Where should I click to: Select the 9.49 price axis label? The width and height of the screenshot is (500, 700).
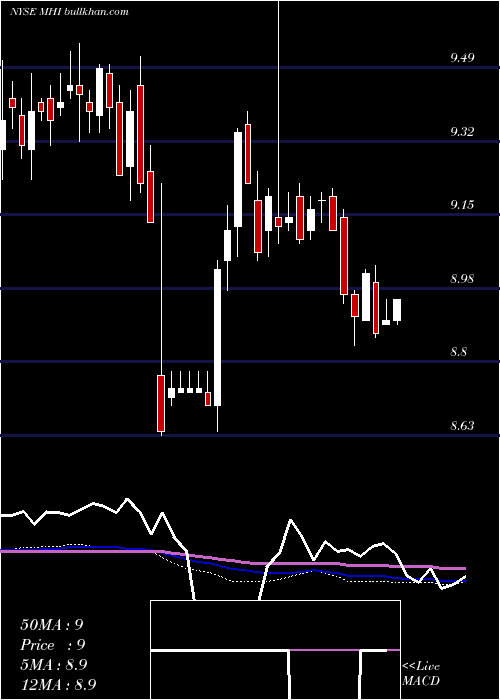(x=462, y=58)
